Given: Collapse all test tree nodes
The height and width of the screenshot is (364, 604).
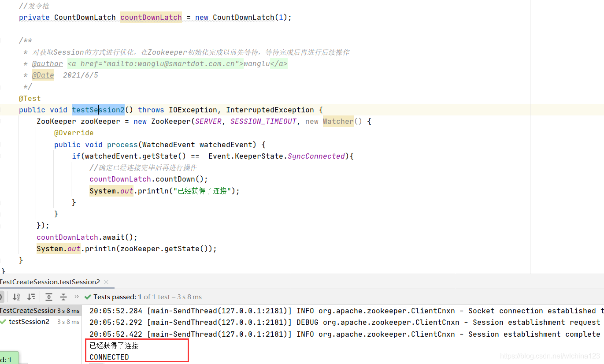Looking at the screenshot, I should click(63, 297).
